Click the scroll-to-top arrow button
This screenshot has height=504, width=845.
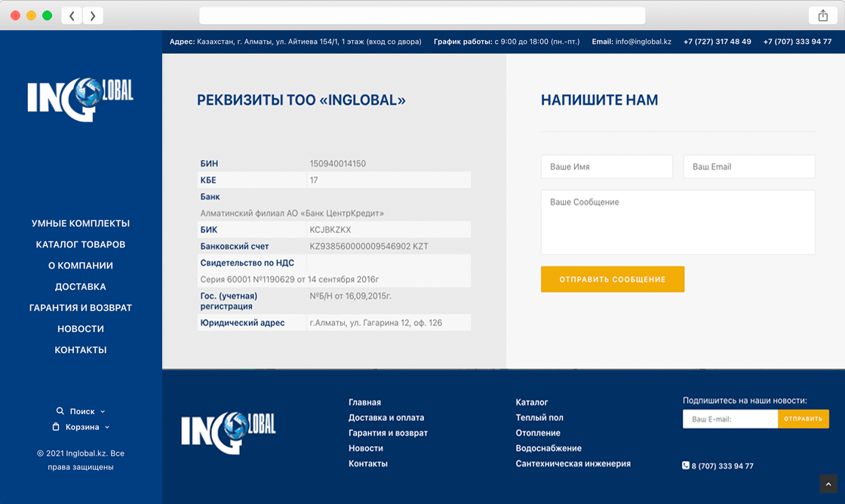point(828,484)
